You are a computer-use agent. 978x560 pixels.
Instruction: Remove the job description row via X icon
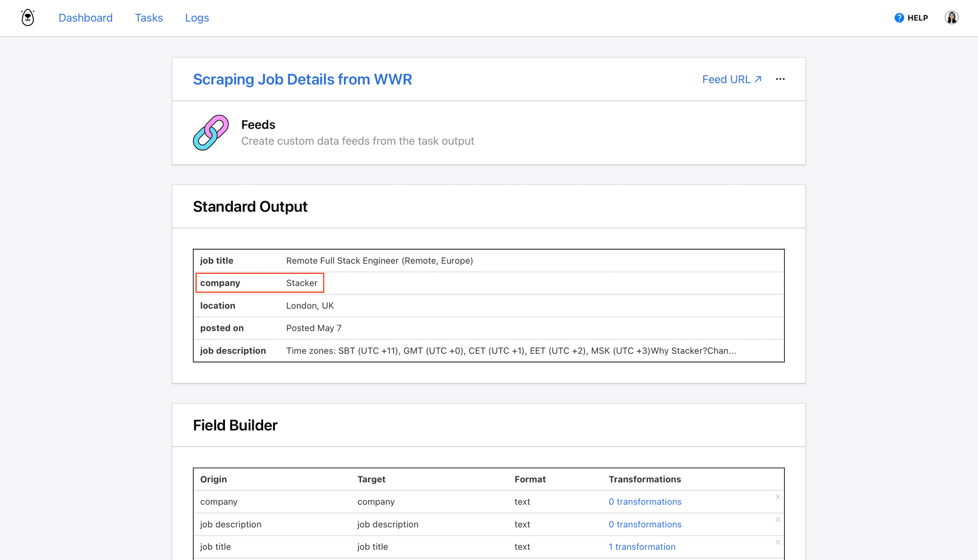coord(778,519)
